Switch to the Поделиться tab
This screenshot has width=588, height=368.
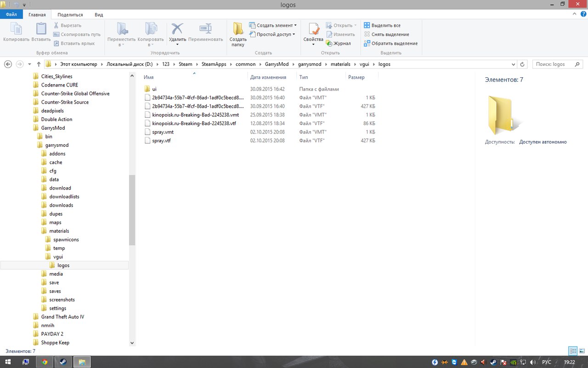70,15
